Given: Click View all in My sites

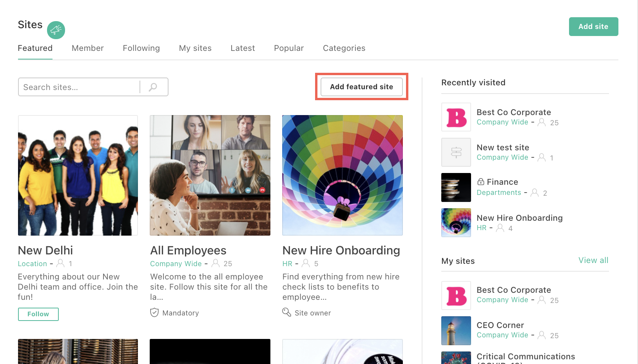Looking at the screenshot, I should tap(593, 260).
